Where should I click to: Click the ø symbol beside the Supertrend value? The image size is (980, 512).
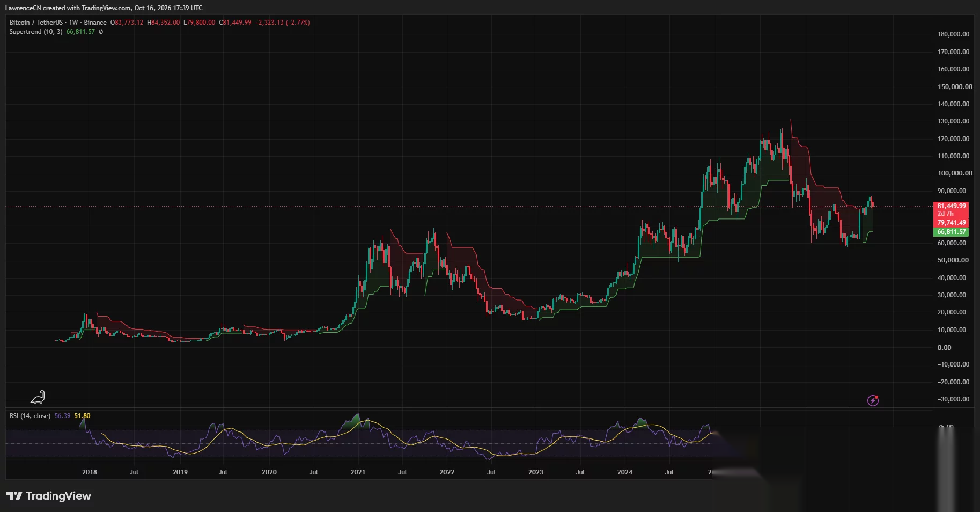(x=101, y=32)
